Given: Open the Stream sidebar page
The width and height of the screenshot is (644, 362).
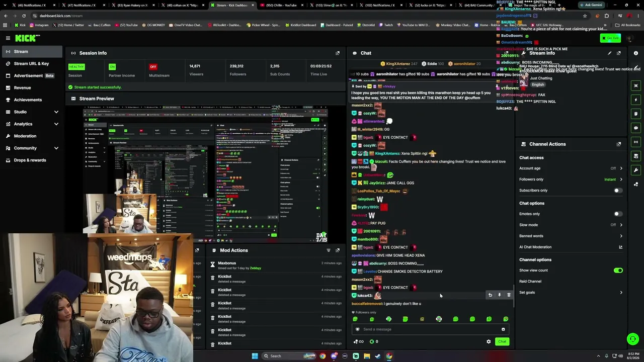Looking at the screenshot, I should (x=32, y=51).
